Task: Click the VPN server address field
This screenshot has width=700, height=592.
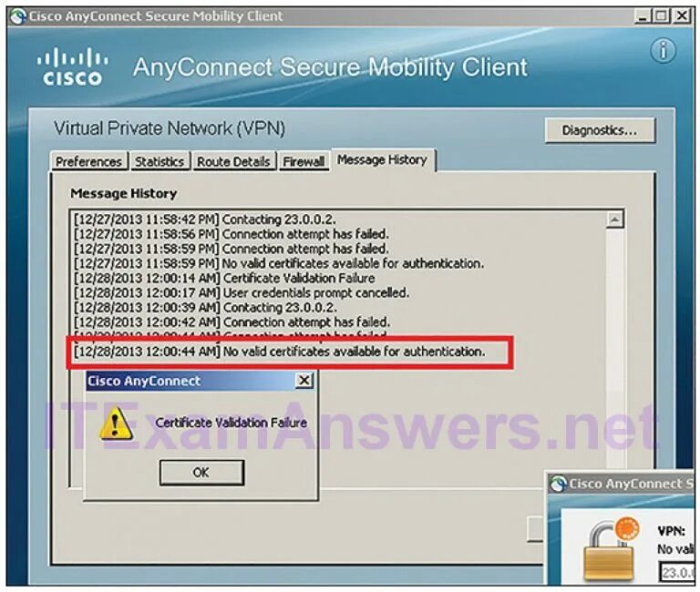Action: coord(679,572)
